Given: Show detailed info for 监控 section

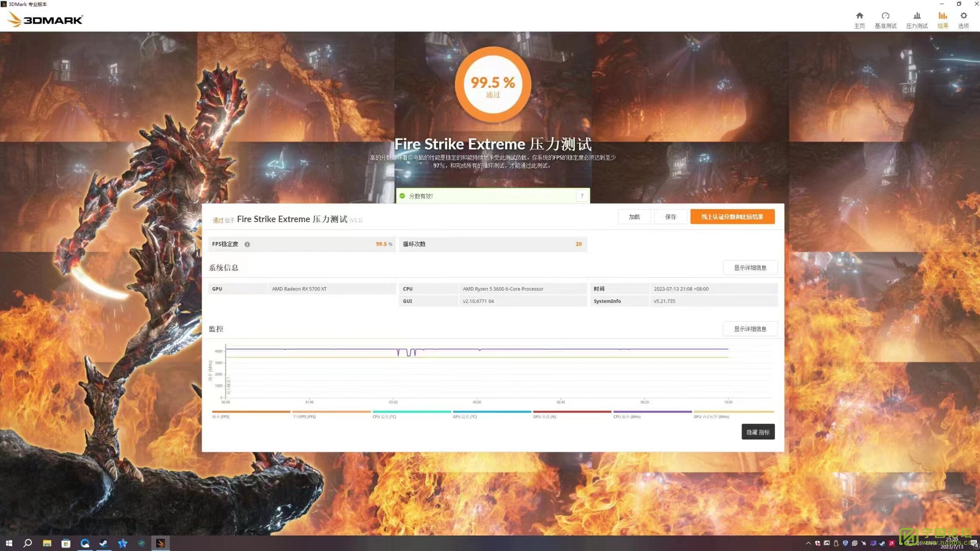Looking at the screenshot, I should click(x=750, y=328).
